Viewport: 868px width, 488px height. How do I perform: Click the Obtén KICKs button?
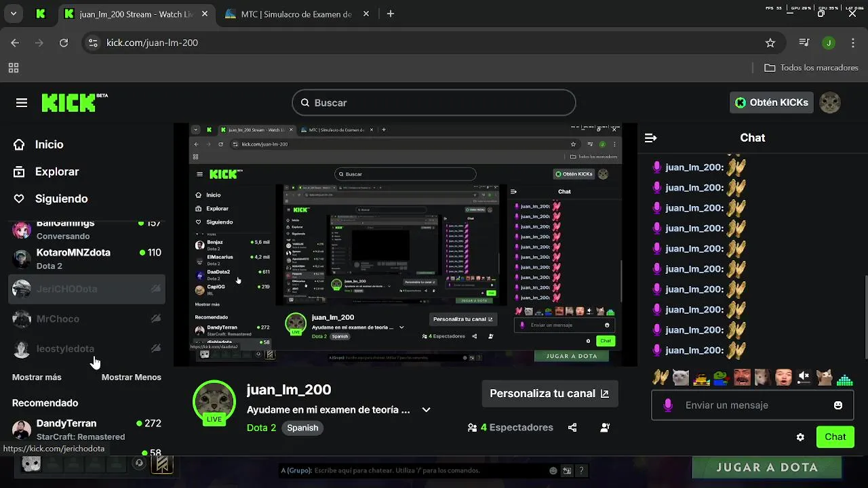tap(771, 102)
